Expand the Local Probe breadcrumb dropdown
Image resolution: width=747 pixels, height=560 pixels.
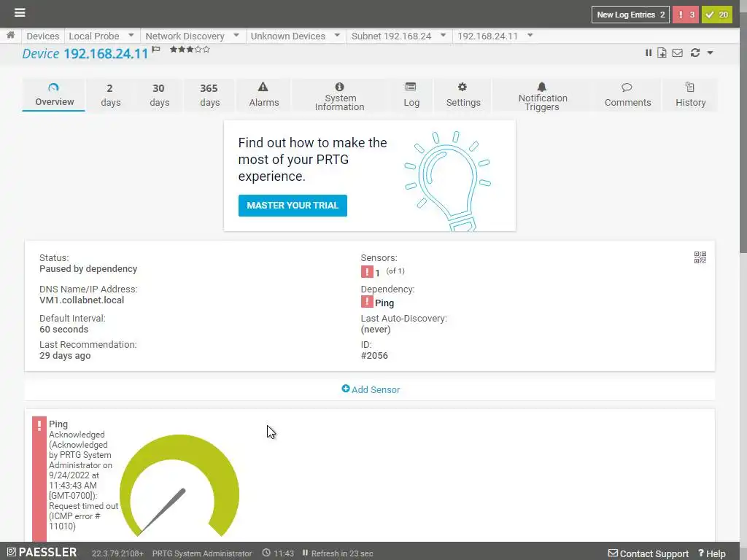(x=131, y=35)
